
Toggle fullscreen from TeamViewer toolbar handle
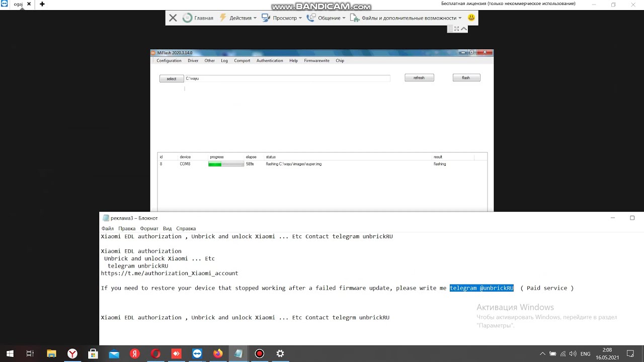coord(457,29)
